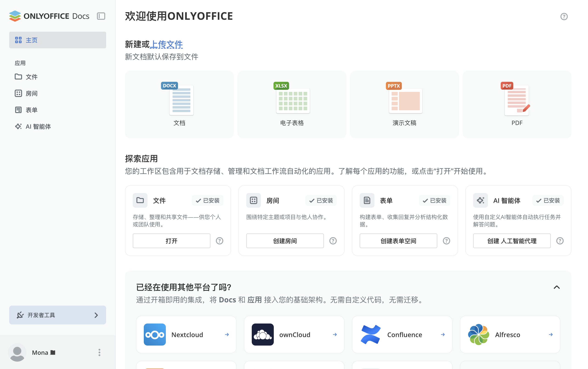Image resolution: width=588 pixels, height=369 pixels.
Task: Click the rooms icon in 房间 app card
Action: coord(254,200)
